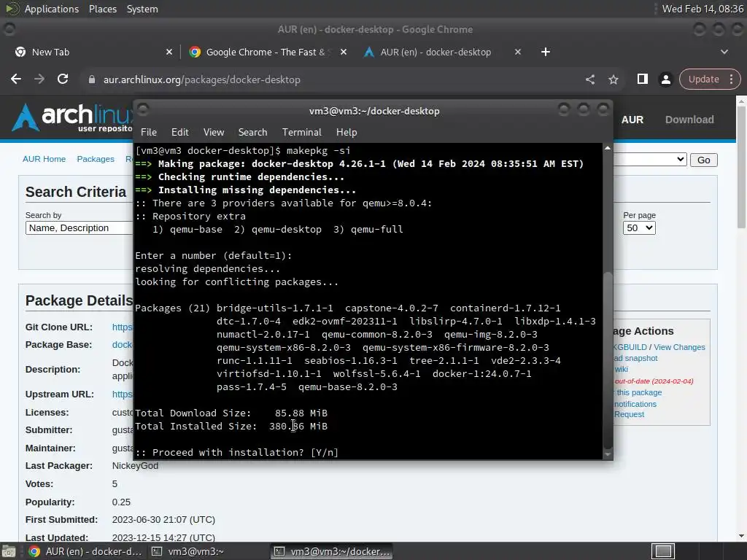Image resolution: width=747 pixels, height=560 pixels.
Task: Open terminal Edit menu
Action: [x=179, y=132]
